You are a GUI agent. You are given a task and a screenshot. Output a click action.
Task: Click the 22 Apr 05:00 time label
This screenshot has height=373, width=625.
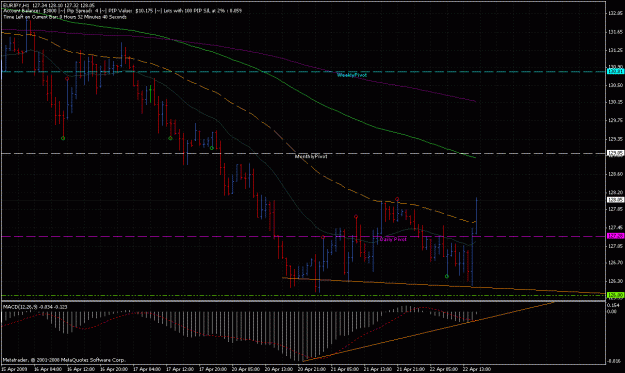pos(444,369)
